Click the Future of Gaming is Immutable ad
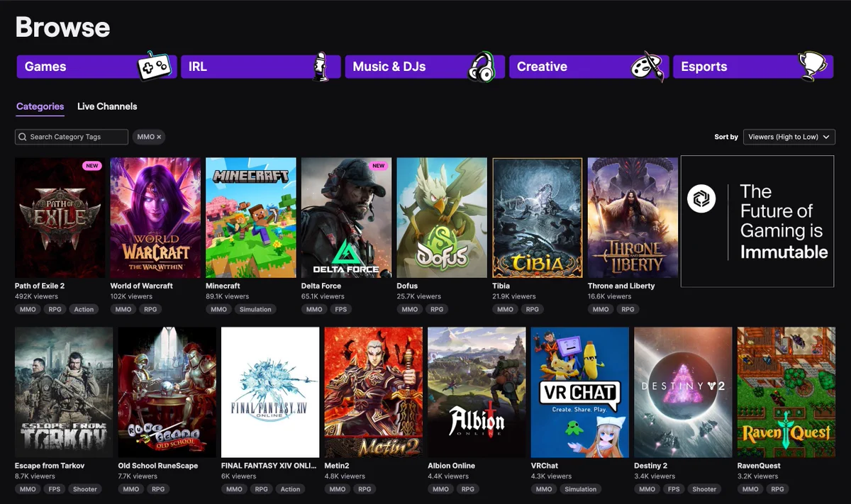Viewport: 851px width, 504px height. tap(757, 221)
